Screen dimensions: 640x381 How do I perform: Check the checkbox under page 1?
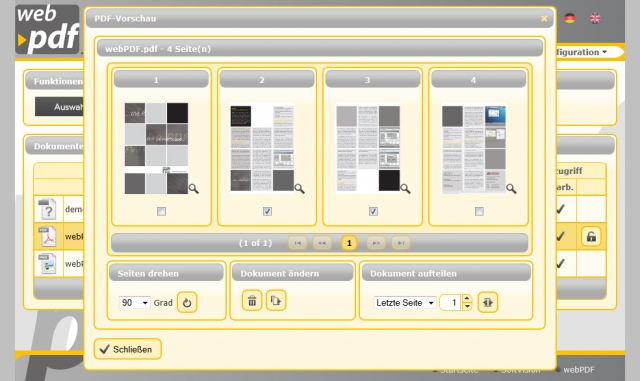pos(162,212)
